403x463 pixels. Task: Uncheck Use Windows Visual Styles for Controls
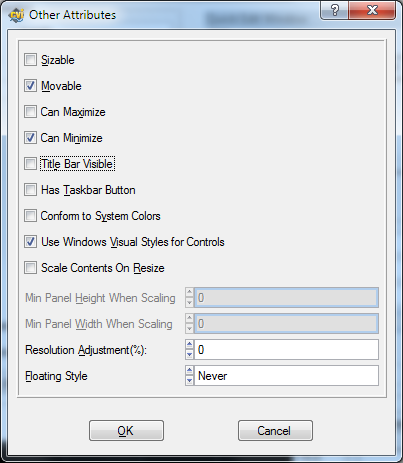(x=30, y=242)
